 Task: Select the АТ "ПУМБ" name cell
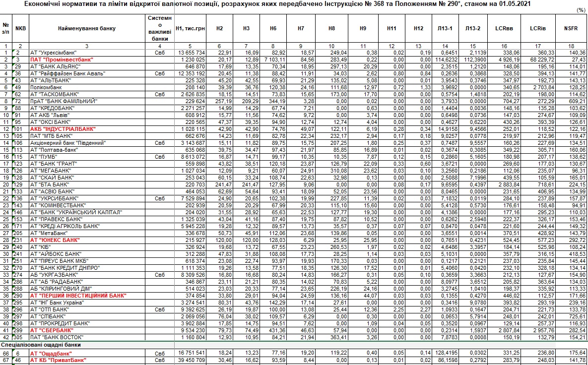click(x=87, y=157)
